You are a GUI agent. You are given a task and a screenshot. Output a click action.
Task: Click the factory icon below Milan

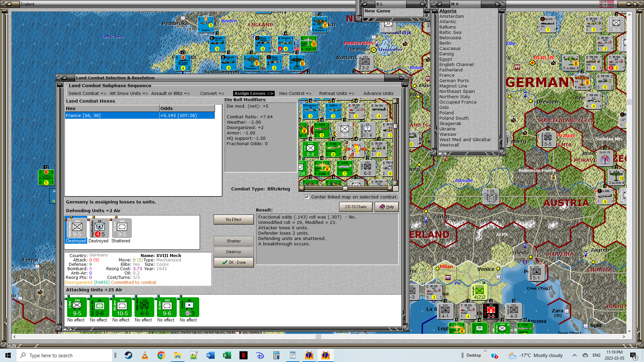[x=448, y=278]
